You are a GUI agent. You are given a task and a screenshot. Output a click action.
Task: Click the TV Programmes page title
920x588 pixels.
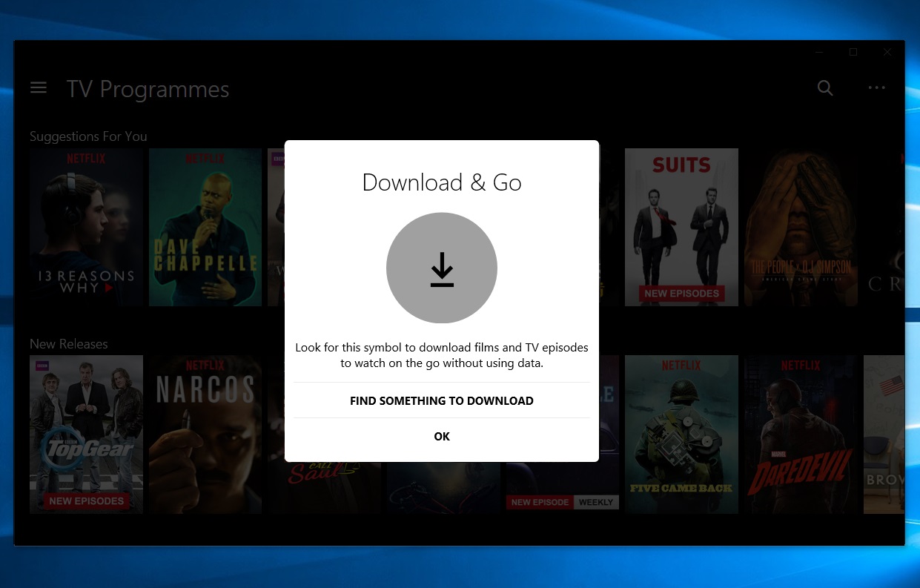(148, 90)
